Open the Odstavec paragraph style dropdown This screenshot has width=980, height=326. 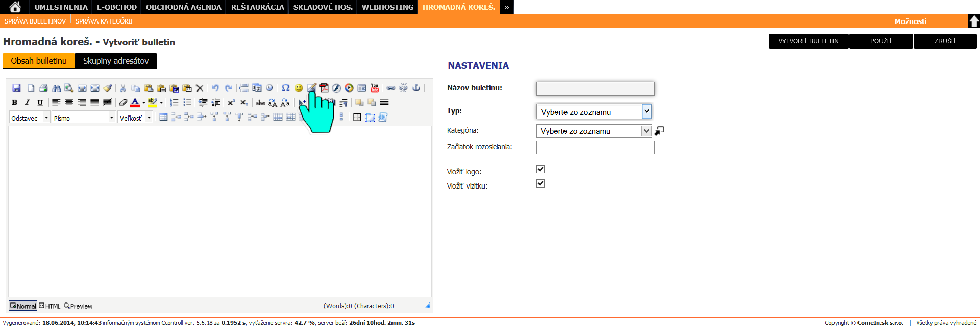coord(30,118)
